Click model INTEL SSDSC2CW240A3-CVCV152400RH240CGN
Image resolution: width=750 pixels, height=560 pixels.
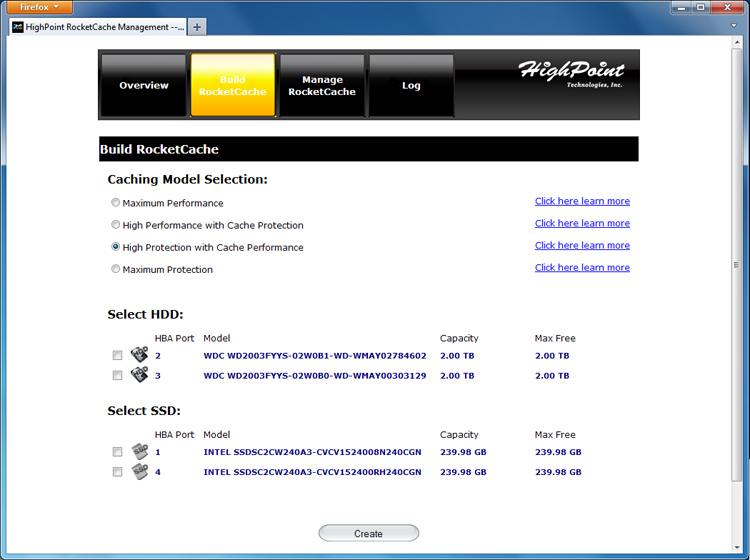point(312,472)
